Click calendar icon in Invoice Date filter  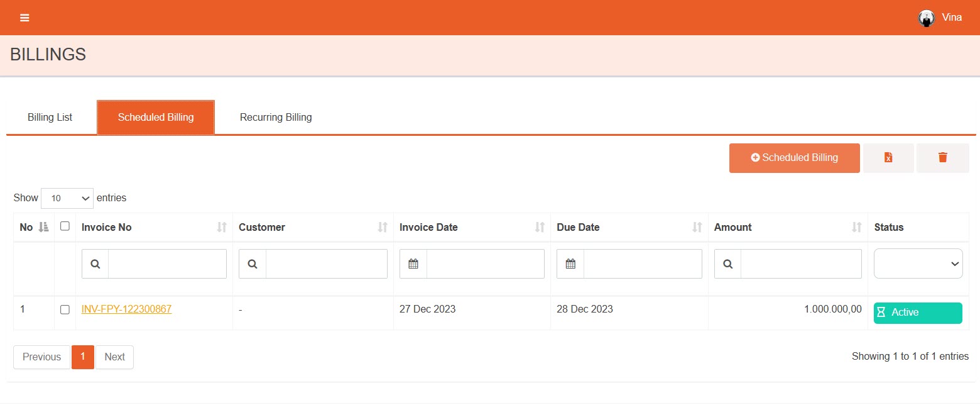coord(413,264)
